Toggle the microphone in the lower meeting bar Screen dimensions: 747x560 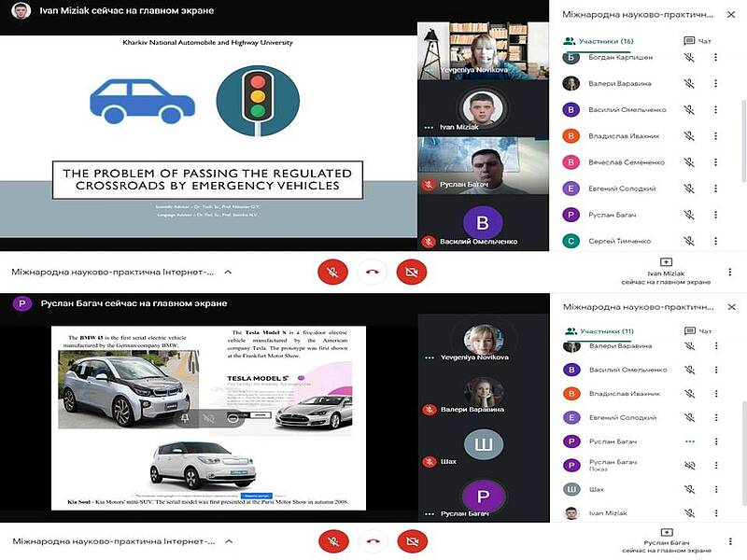point(333,541)
